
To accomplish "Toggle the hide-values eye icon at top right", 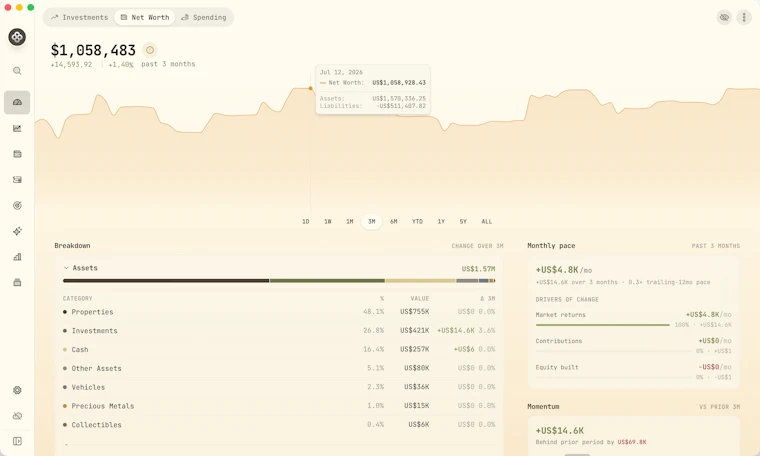I will pos(724,17).
